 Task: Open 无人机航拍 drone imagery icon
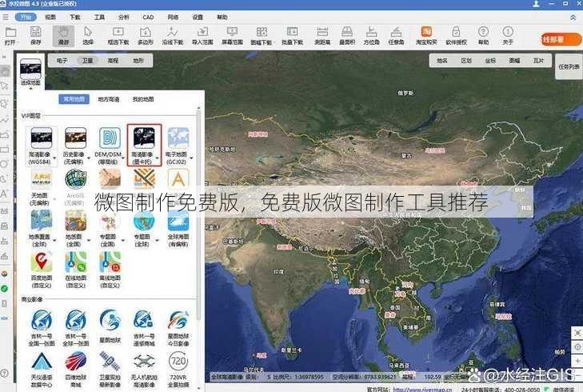[x=144, y=370]
